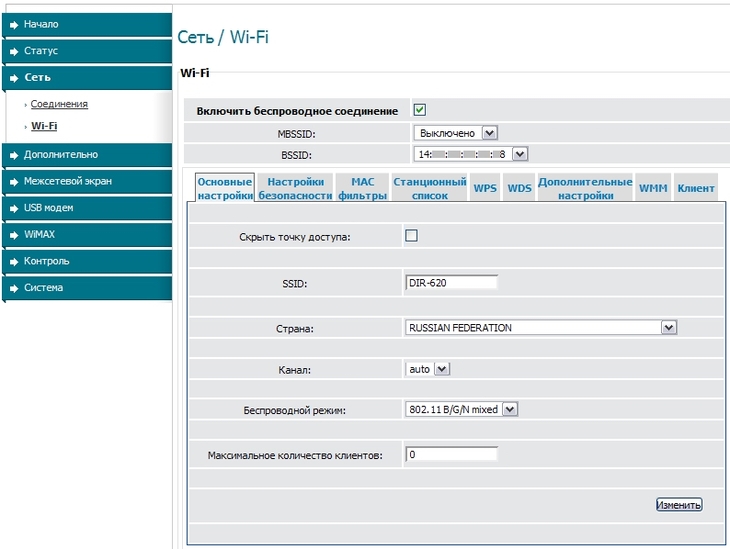This screenshot has width=730, height=549.
Task: Click the Скрыть точку доступа label
Action: pos(295,237)
